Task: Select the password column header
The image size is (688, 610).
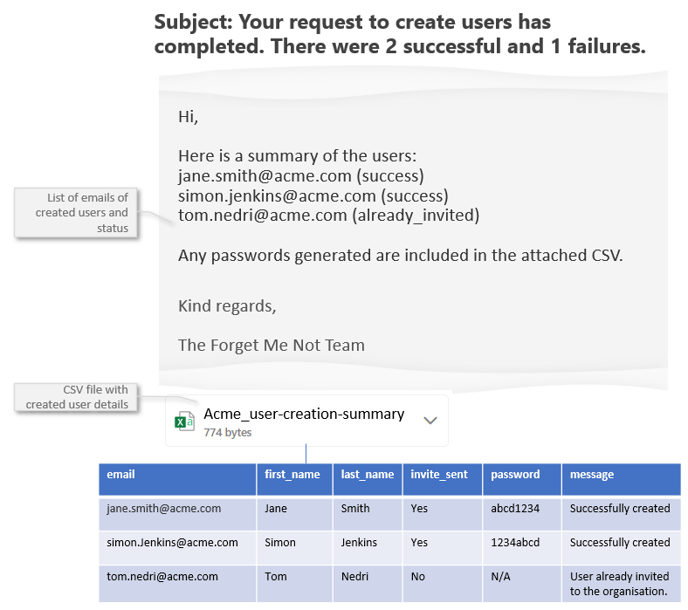Action: (x=515, y=475)
